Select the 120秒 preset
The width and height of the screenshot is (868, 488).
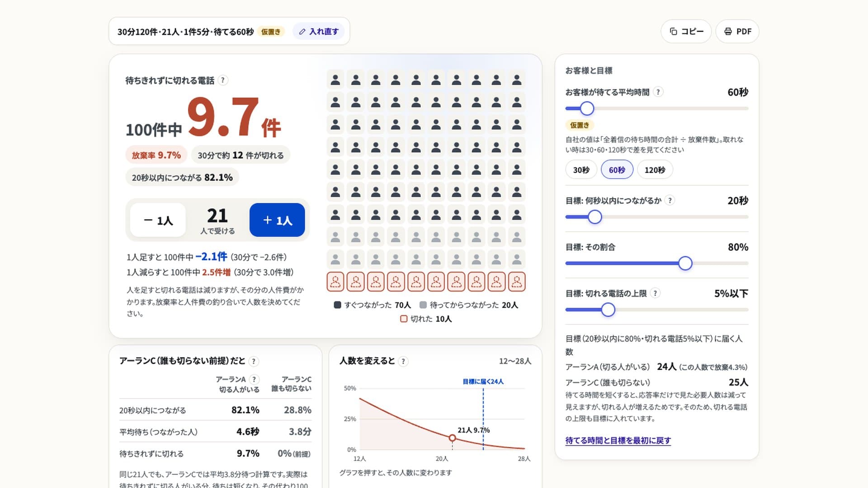[655, 170]
